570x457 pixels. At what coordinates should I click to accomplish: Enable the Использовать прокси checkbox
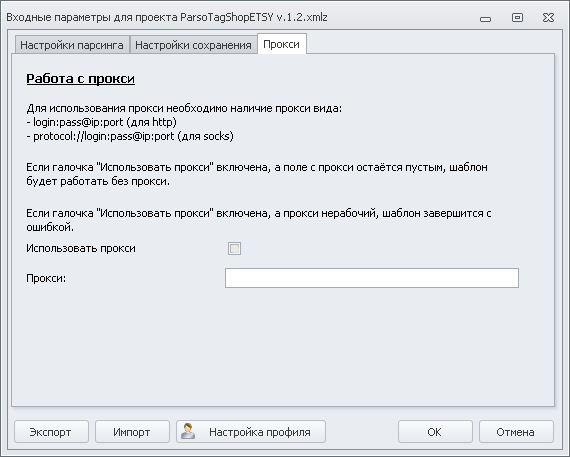234,249
